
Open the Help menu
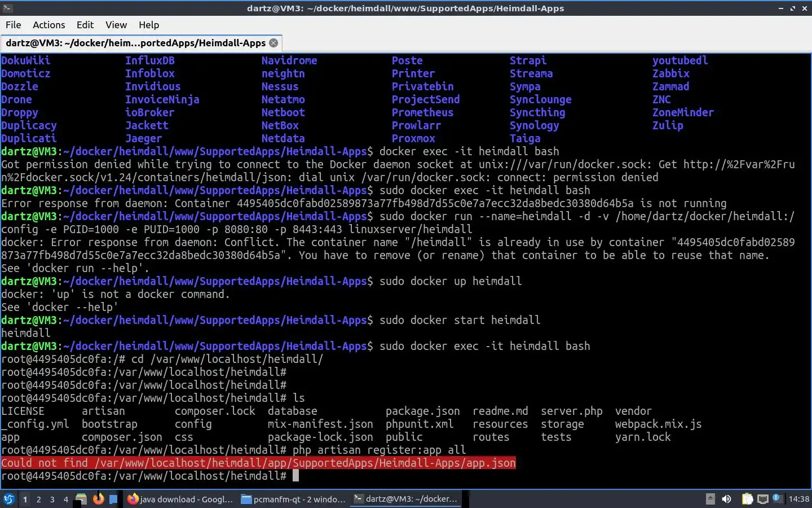[x=149, y=25]
